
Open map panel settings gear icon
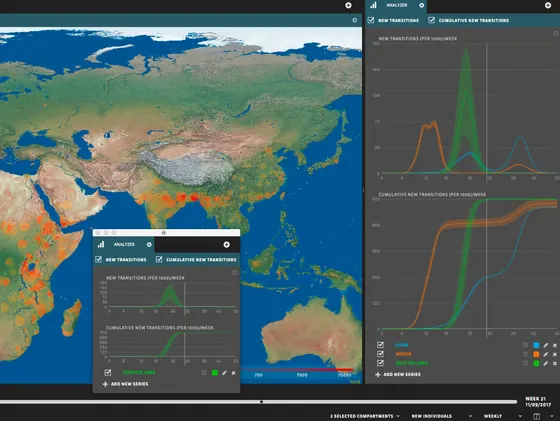pos(355,20)
